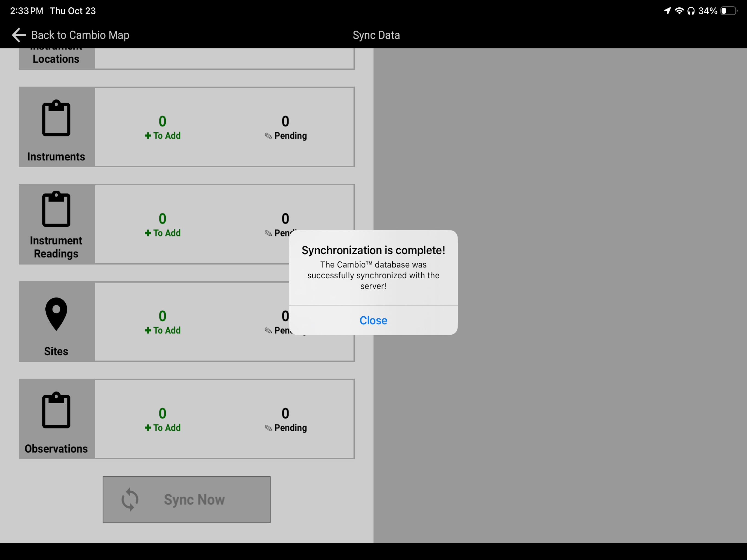This screenshot has height=560, width=747.
Task: Tap the pencil icon beside Instruments Pending
Action: (268, 136)
